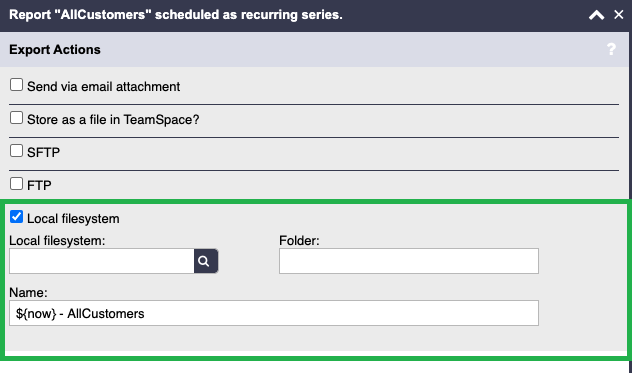Screen dimensions: 632x373
Task: Click the "Send via email attachment" label text
Action: coord(104,87)
